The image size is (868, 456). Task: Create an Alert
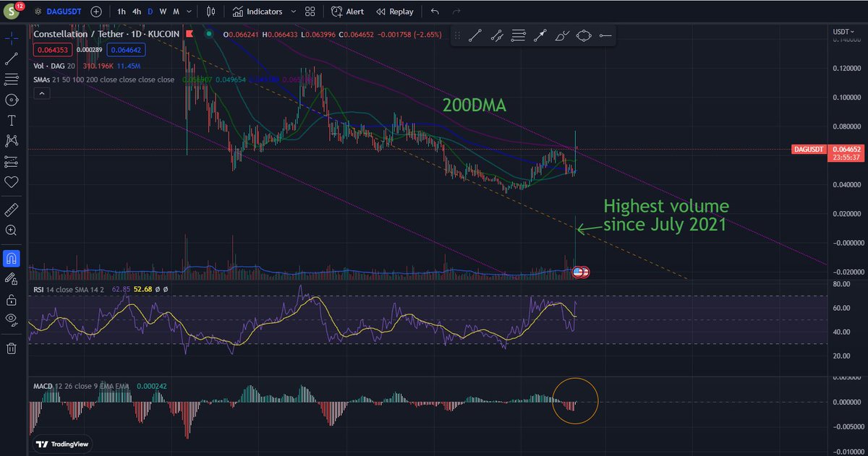[348, 12]
